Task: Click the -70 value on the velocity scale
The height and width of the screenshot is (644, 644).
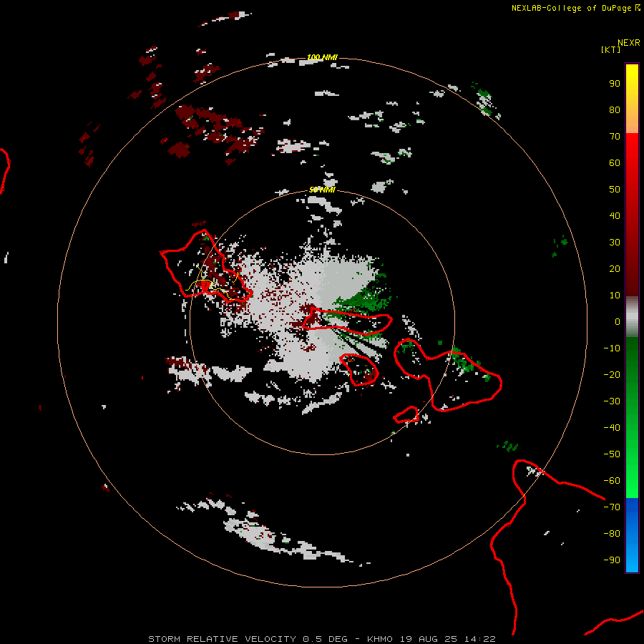Action: coord(612,507)
